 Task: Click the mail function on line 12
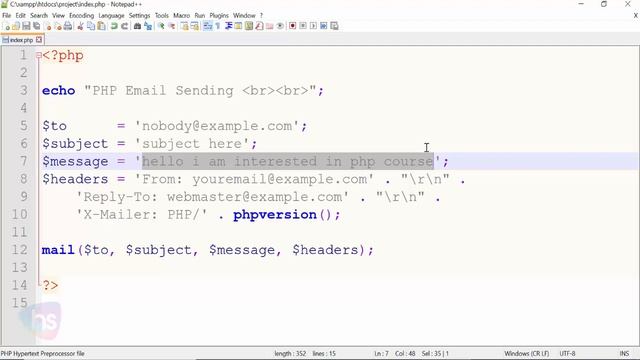pos(58,250)
